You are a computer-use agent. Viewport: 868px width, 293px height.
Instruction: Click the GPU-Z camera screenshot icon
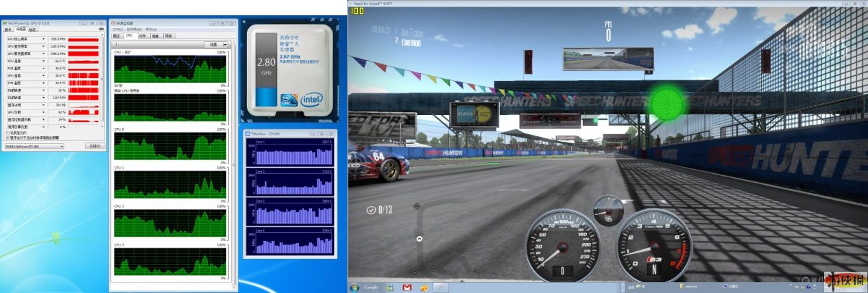[102, 29]
